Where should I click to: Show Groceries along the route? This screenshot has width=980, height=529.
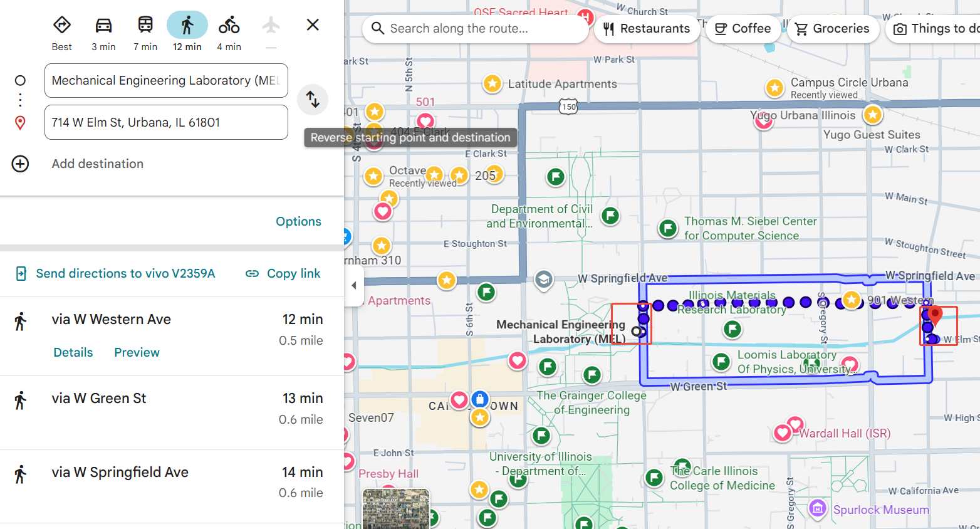833,29
